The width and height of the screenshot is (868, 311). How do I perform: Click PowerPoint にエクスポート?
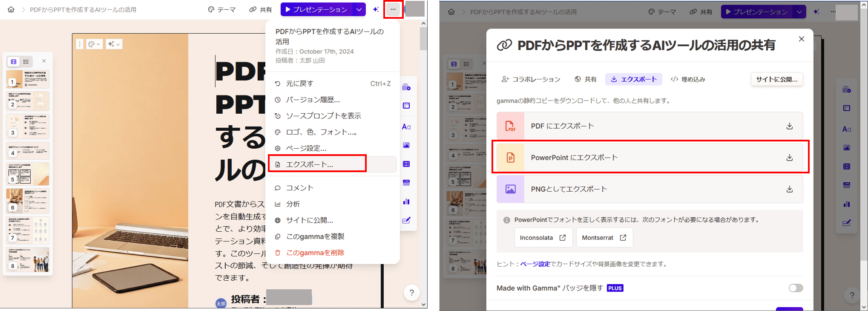pos(650,158)
